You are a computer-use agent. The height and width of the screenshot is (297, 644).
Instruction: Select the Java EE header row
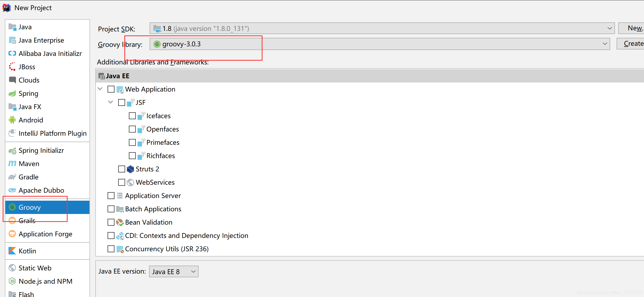click(370, 76)
